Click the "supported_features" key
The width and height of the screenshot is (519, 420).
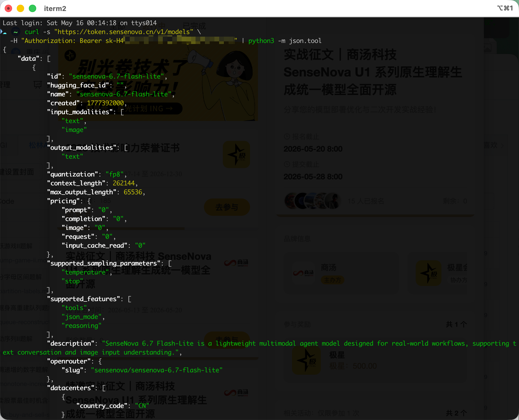(83, 299)
